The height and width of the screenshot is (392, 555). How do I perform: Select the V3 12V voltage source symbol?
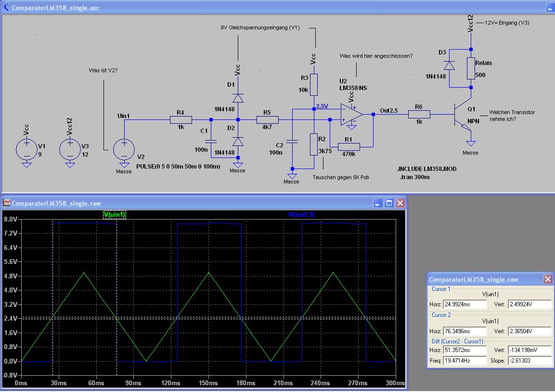coord(70,150)
